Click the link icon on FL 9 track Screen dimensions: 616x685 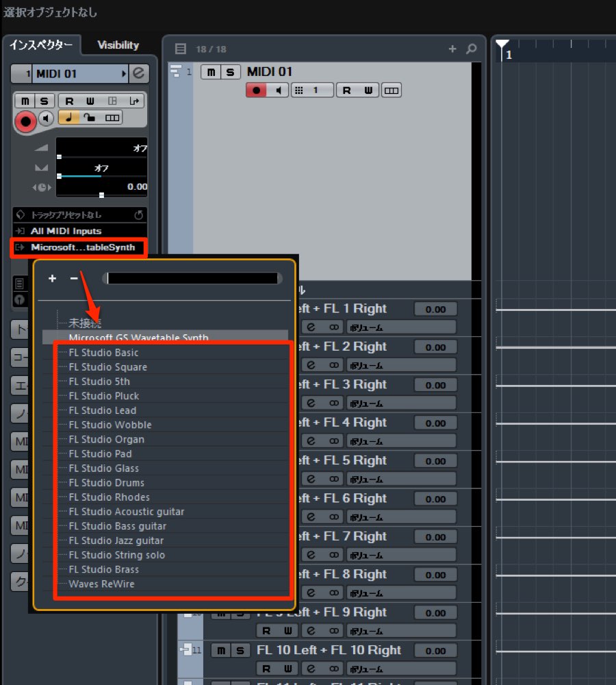click(334, 630)
